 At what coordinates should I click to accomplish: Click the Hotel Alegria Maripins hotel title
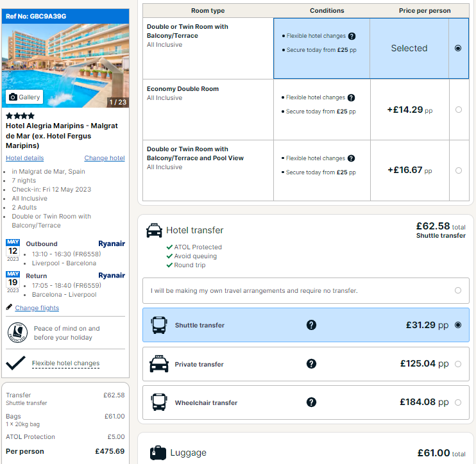click(62, 136)
